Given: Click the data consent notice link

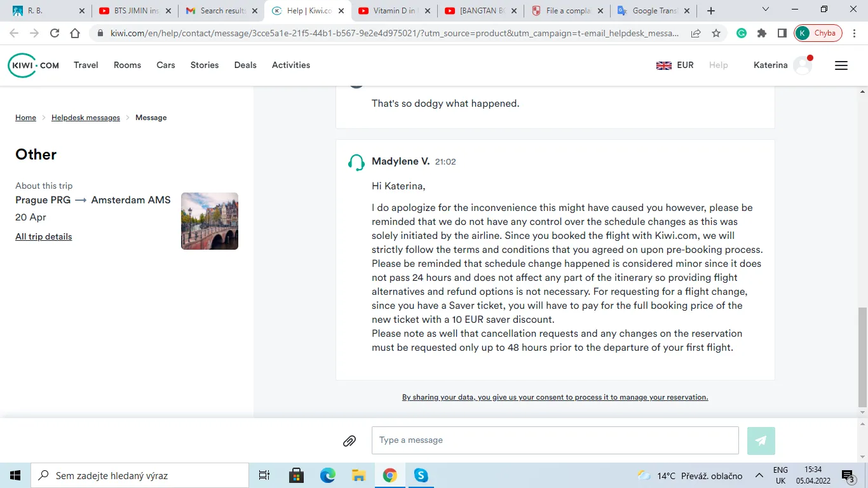Looking at the screenshot, I should (555, 397).
